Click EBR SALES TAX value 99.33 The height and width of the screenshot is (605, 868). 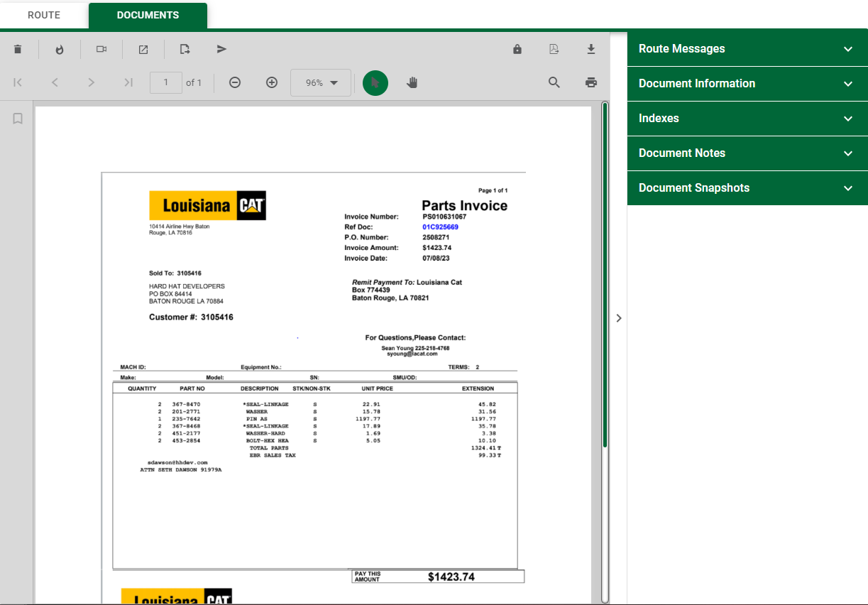tap(490, 455)
